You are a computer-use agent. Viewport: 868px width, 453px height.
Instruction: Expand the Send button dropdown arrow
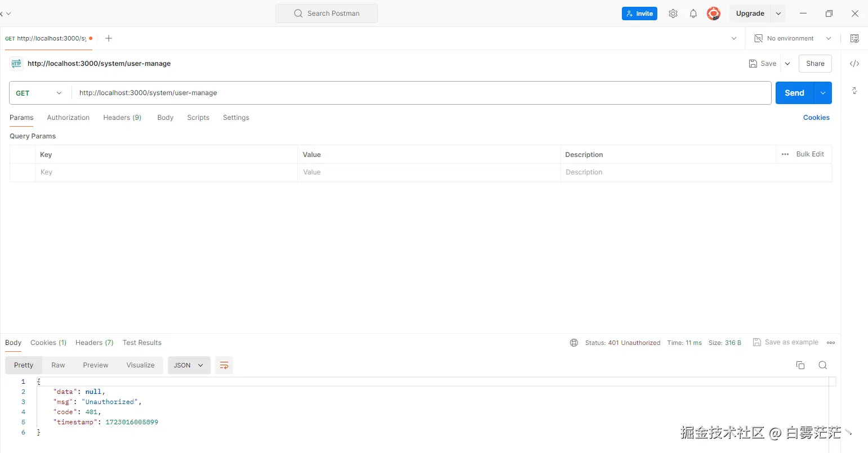pos(823,93)
